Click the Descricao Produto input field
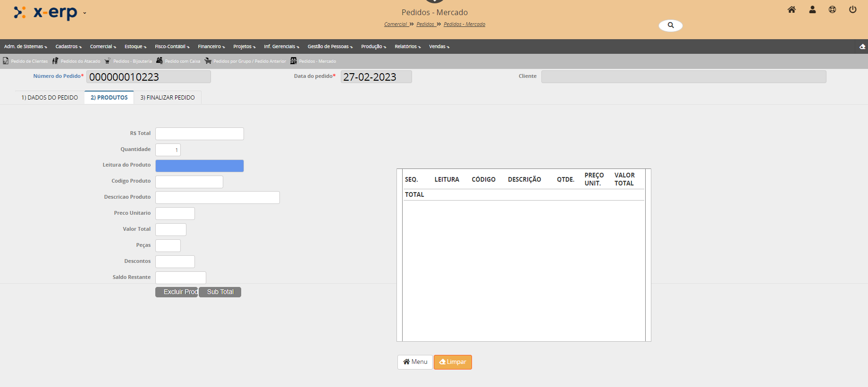The height and width of the screenshot is (387, 868). [217, 197]
